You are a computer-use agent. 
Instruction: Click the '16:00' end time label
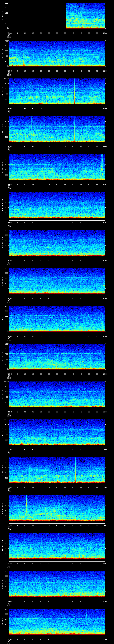(105, 260)
